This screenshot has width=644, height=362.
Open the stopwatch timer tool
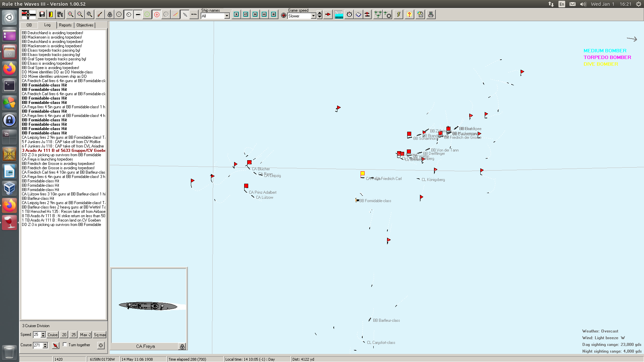coord(349,14)
